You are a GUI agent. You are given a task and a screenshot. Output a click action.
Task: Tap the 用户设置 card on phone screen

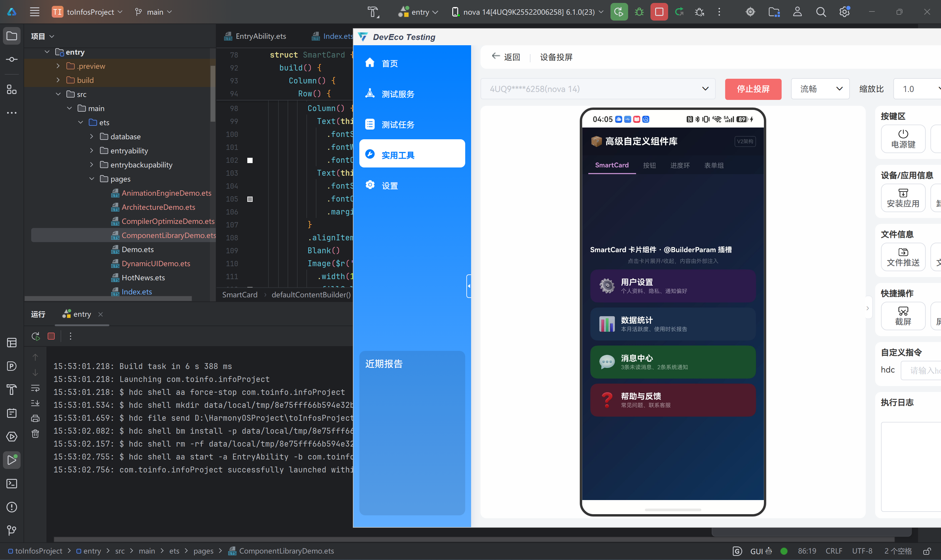pos(673,286)
